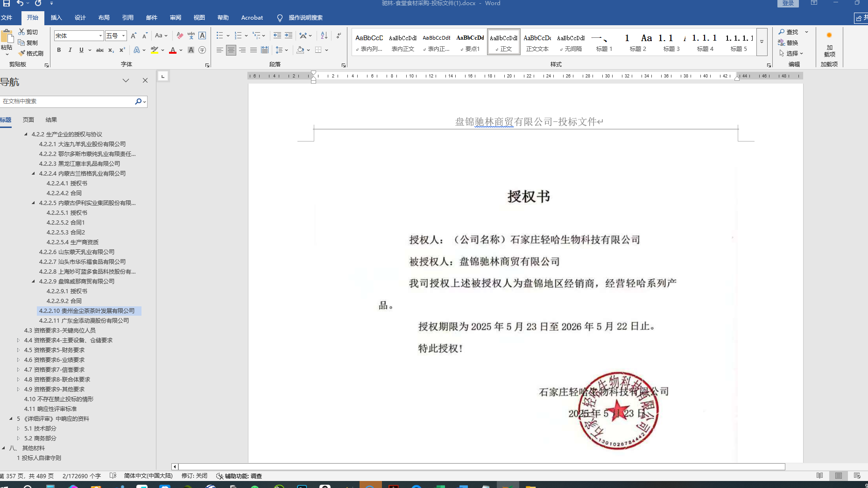This screenshot has width=868, height=488.
Task: Toggle character shading (gray A)
Action: click(x=191, y=50)
